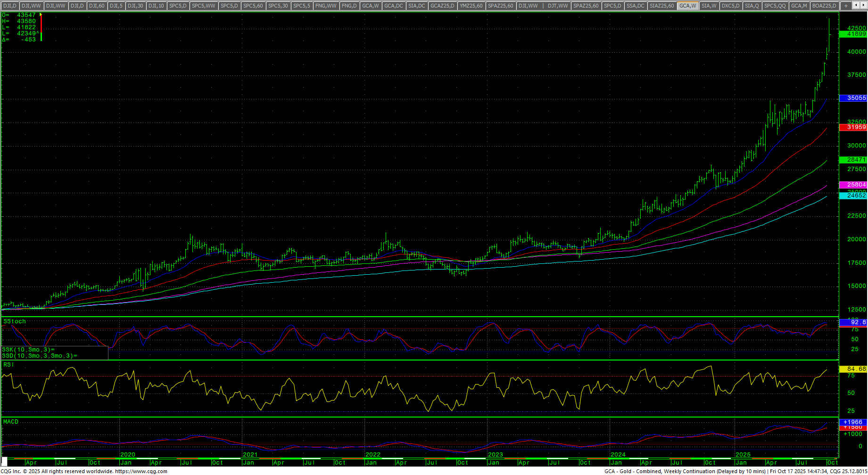
Task: Click the SSK/SSD parameters value box
Action: 54,353
